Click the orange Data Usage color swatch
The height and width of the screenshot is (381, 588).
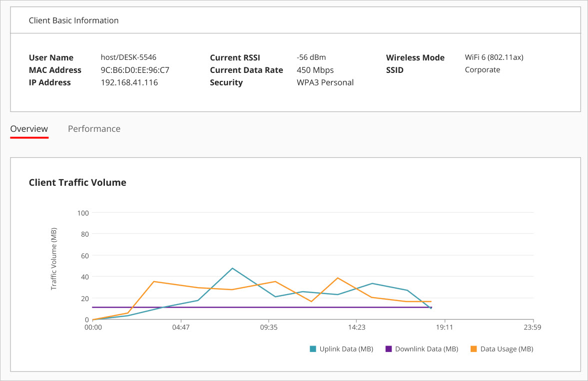pos(476,349)
